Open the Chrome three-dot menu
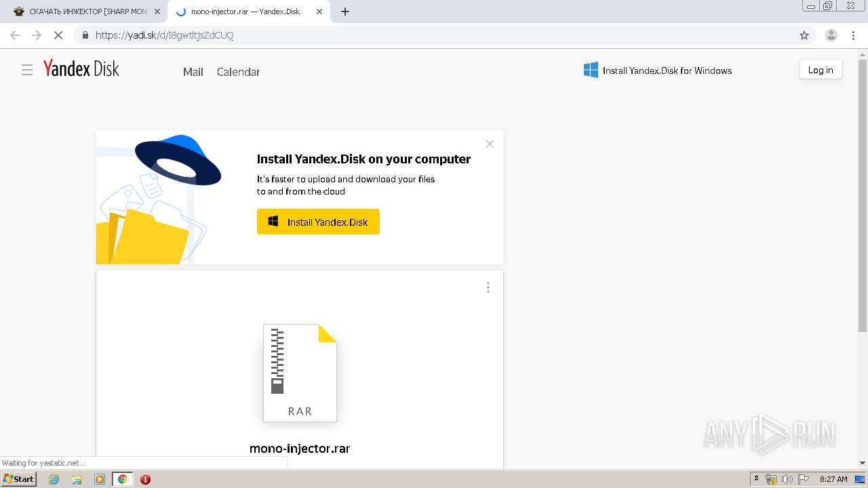 tap(853, 35)
